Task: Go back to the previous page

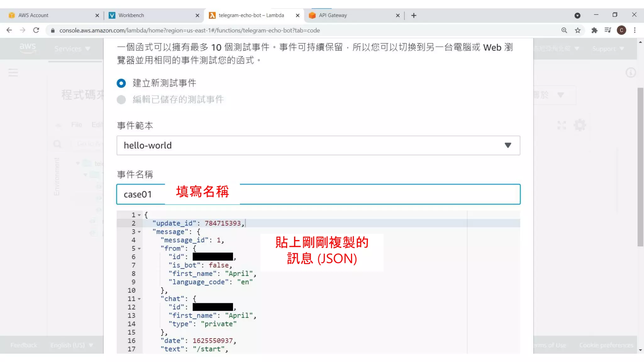Action: [9, 30]
